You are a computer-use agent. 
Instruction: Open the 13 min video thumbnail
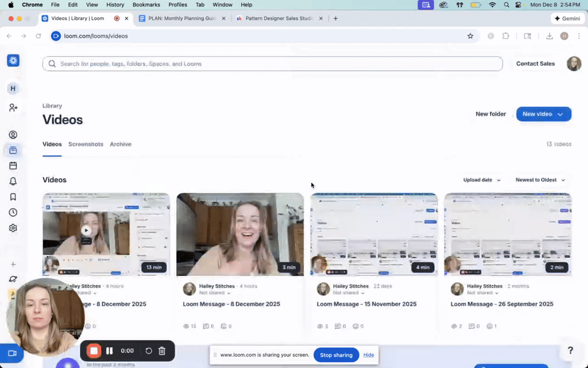pyautogui.click(x=106, y=235)
